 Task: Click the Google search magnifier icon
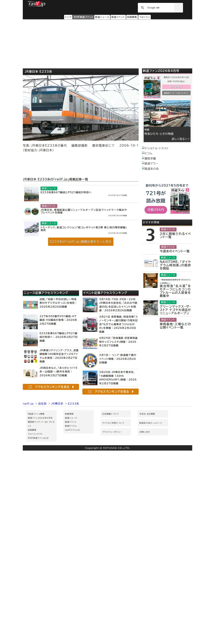(x=142, y=8)
